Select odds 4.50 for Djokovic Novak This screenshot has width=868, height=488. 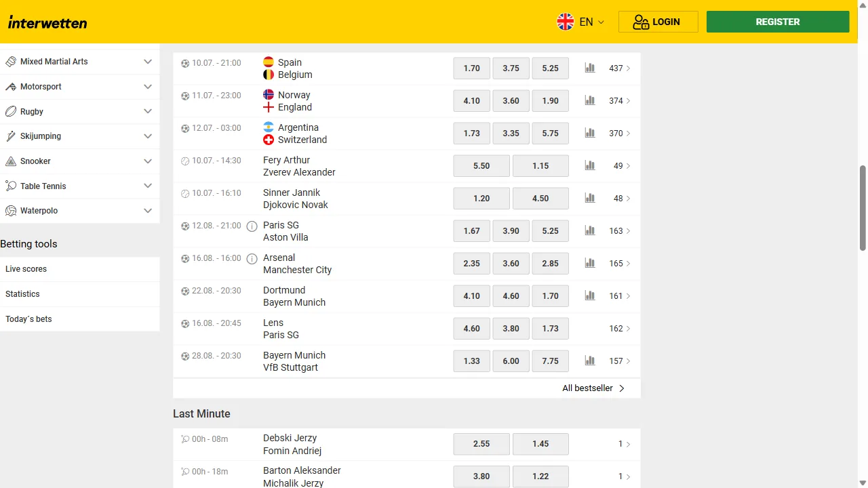(540, 199)
